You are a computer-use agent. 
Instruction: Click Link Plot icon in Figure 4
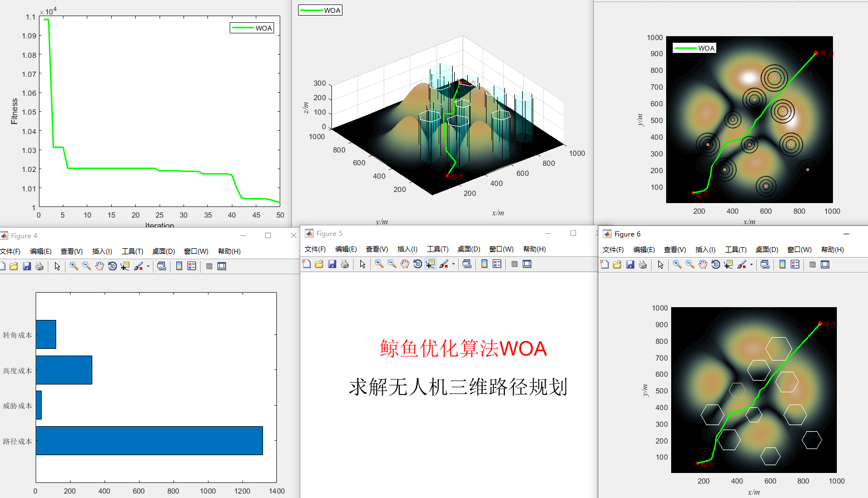pos(162,267)
